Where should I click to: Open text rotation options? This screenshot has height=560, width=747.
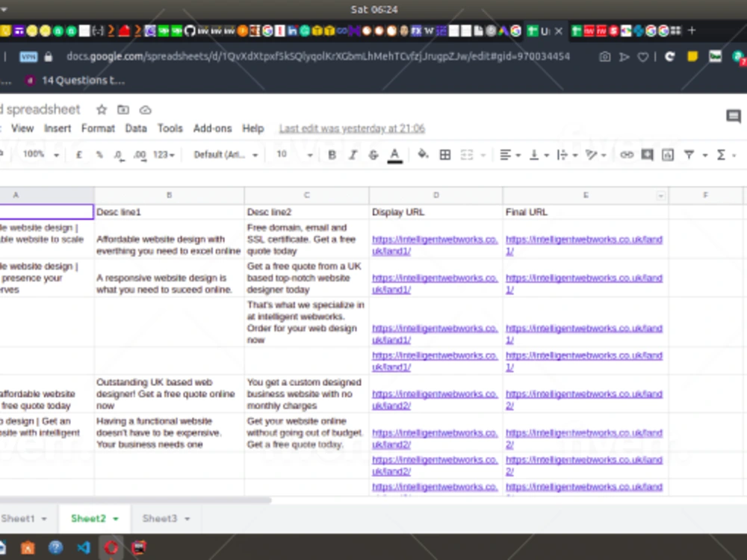tap(595, 155)
